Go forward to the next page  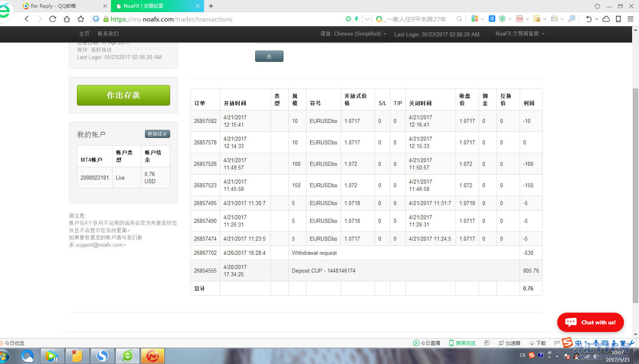[x=40, y=19]
